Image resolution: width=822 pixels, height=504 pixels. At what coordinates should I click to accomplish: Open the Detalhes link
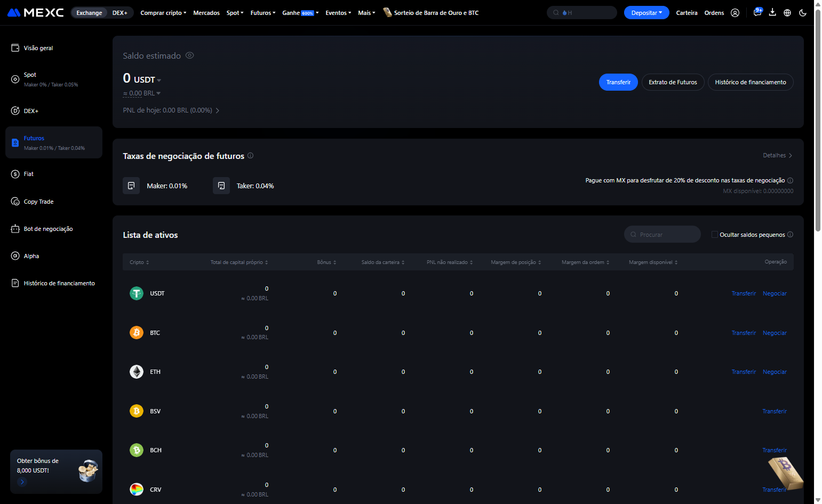coord(777,156)
